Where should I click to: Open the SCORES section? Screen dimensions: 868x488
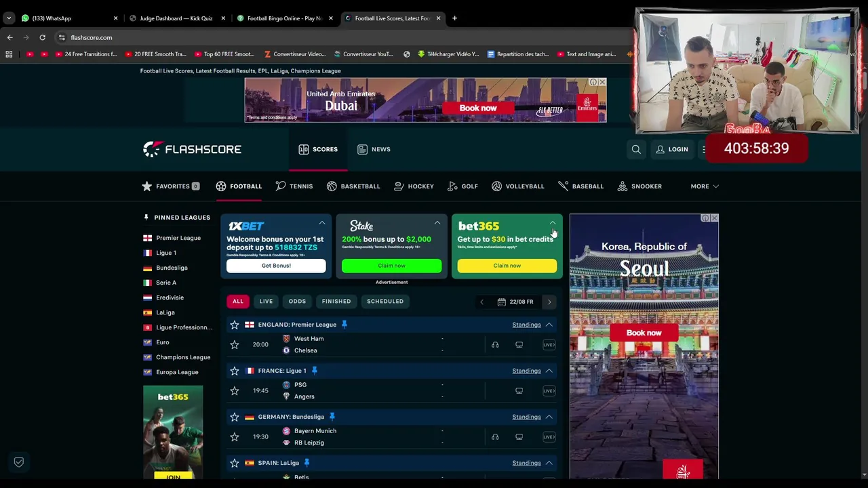coord(318,149)
